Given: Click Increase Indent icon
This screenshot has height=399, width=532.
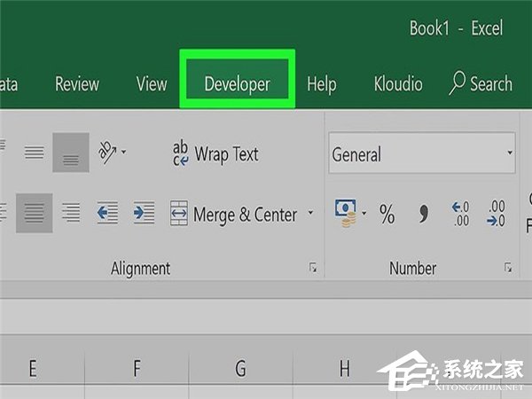Looking at the screenshot, I should click(x=144, y=213).
